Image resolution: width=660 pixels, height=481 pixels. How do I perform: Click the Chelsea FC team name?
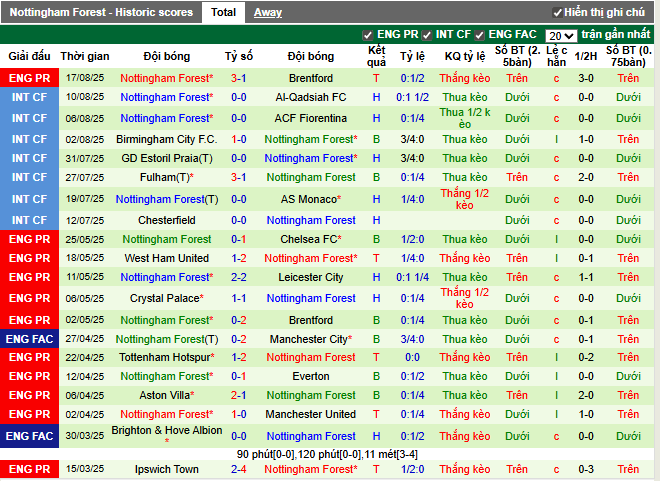pyautogui.click(x=311, y=239)
